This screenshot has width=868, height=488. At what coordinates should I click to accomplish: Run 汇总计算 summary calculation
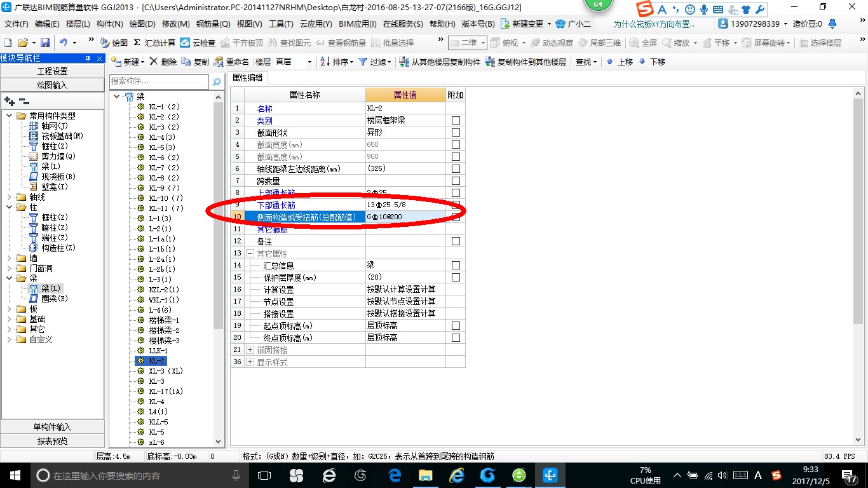(x=154, y=43)
